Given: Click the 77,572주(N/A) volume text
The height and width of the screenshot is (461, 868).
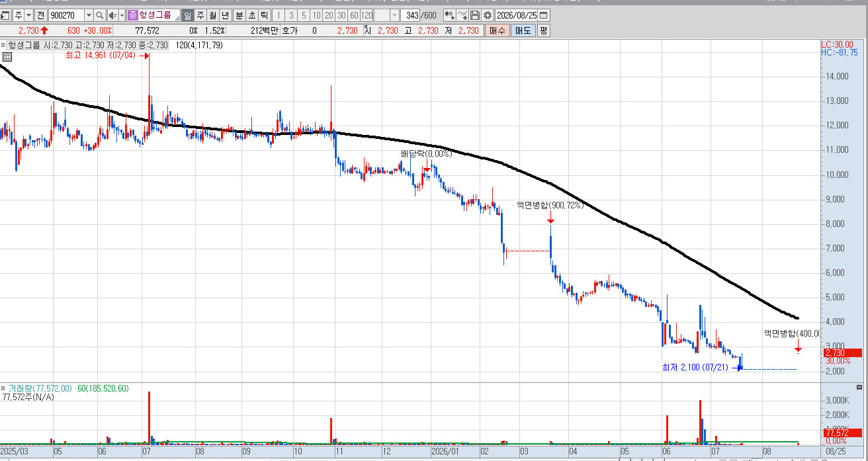Looking at the screenshot, I should (27, 397).
